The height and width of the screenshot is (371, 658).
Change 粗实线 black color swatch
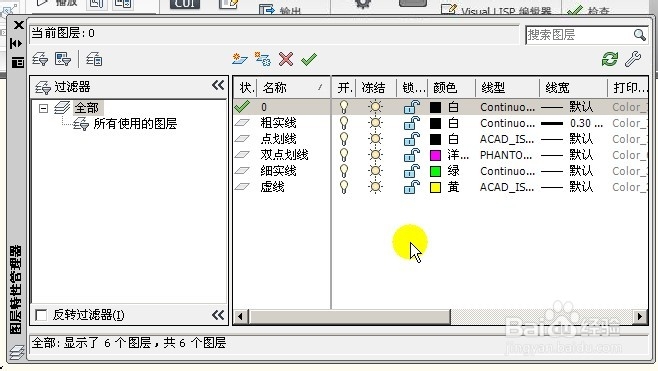point(436,123)
